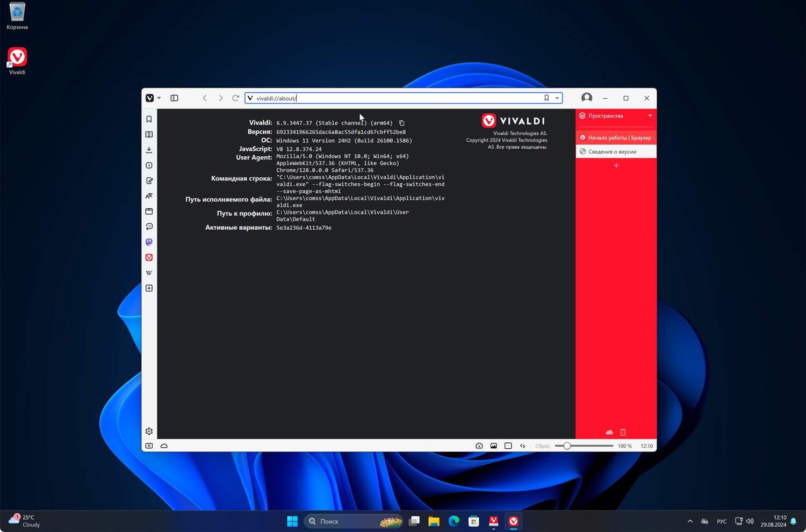Screen dimensions: 806x532
Task: Toggle panel visibility from the status bar
Action: coord(149,446)
